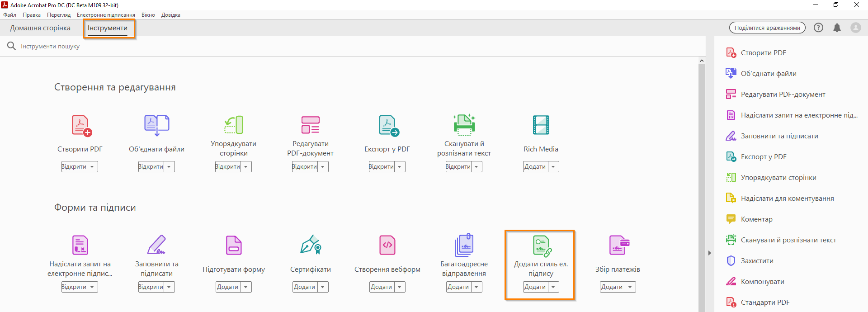
Task: Open the help question mark icon
Action: (818, 28)
